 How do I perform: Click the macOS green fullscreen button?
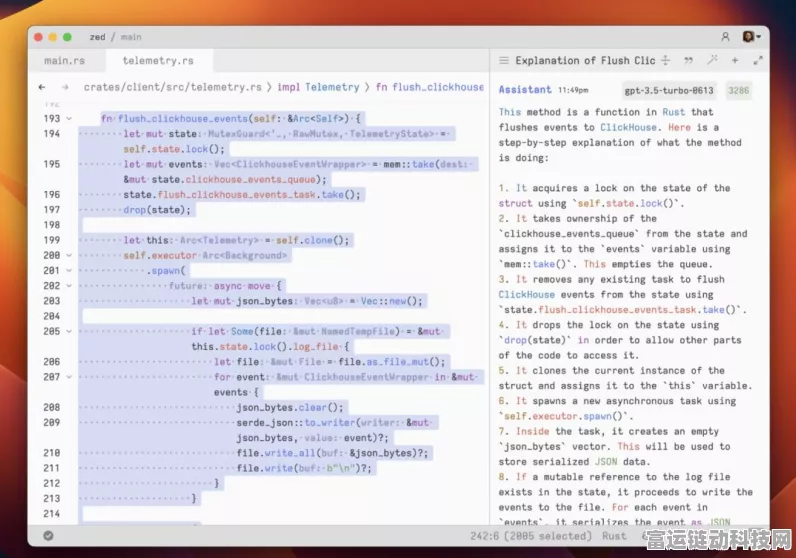(x=67, y=37)
